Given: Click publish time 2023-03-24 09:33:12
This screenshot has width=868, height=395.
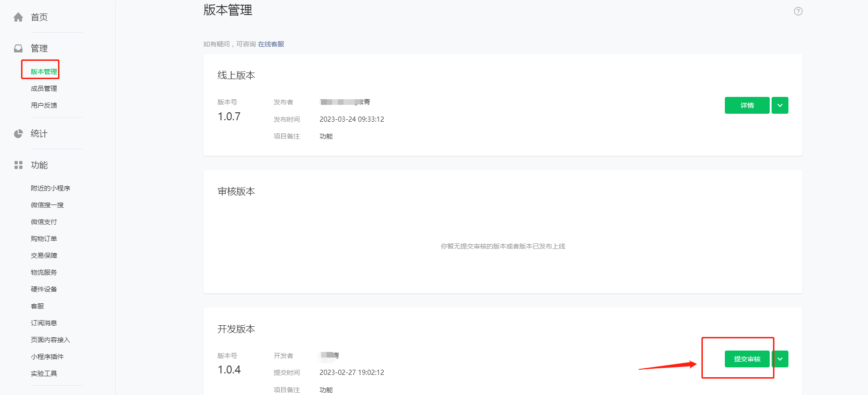Looking at the screenshot, I should (x=352, y=119).
